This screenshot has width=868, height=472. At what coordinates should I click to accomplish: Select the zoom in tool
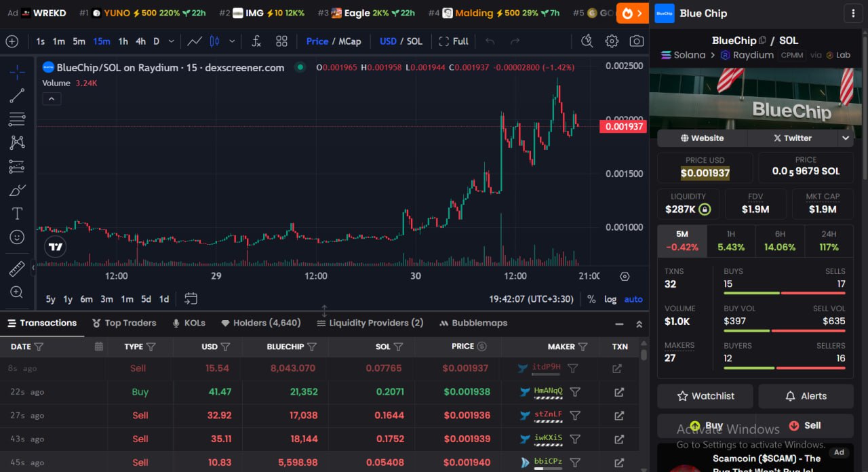coord(17,292)
